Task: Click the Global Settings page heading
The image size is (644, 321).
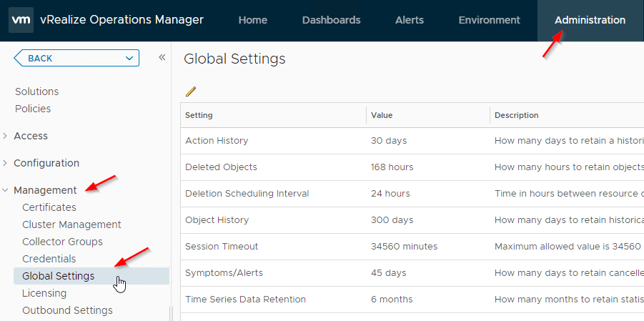Action: (x=234, y=59)
